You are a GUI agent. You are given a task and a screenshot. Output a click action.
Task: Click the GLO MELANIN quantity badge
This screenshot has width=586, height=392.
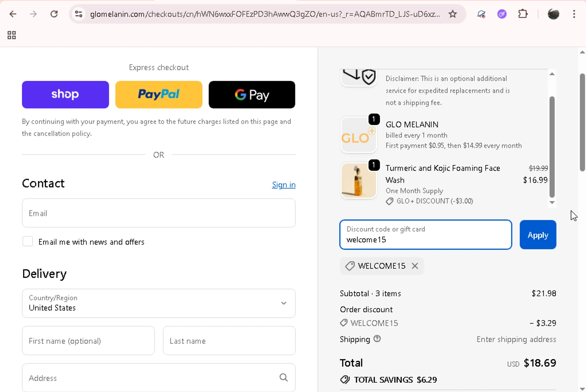click(x=374, y=119)
